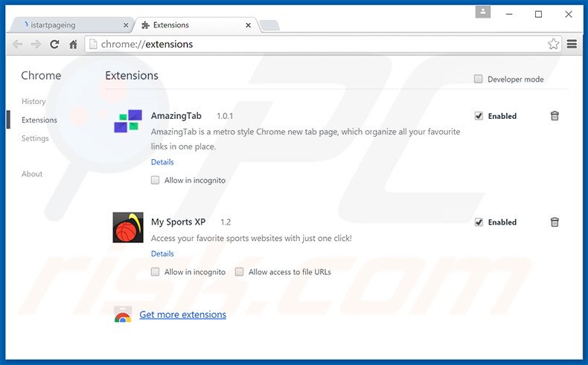The height and width of the screenshot is (365, 588).
Task: Remove My Sports XP with its trash icon
Action: [x=555, y=222]
